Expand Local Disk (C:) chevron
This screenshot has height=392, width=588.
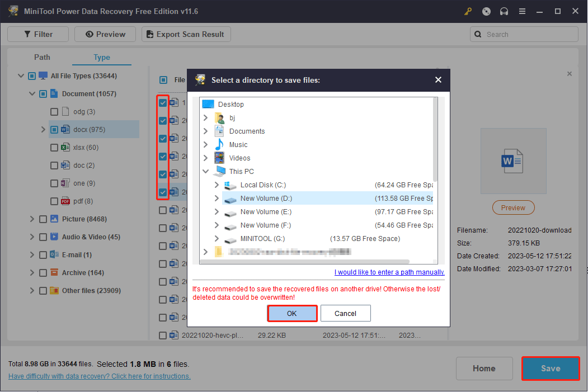tap(217, 185)
